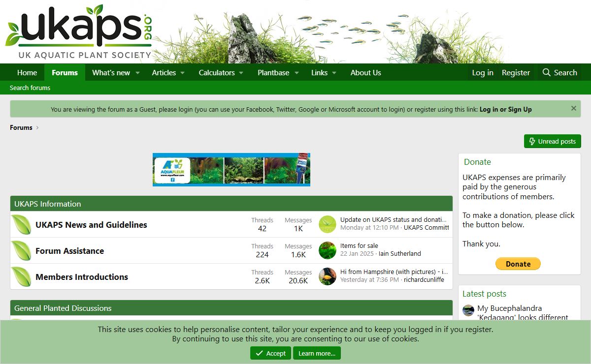591x364 pixels.
Task: Go to Home tab
Action: [x=27, y=73]
